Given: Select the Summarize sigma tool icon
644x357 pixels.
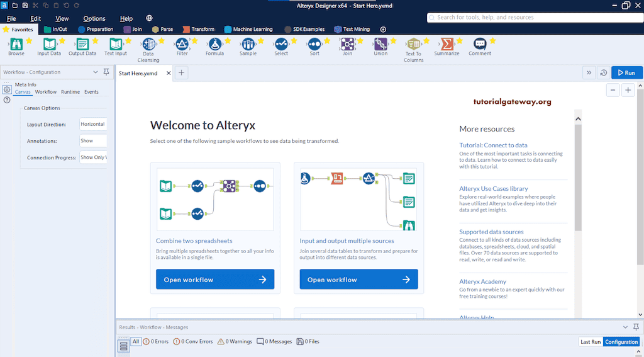Looking at the screenshot, I should pyautogui.click(x=447, y=43).
